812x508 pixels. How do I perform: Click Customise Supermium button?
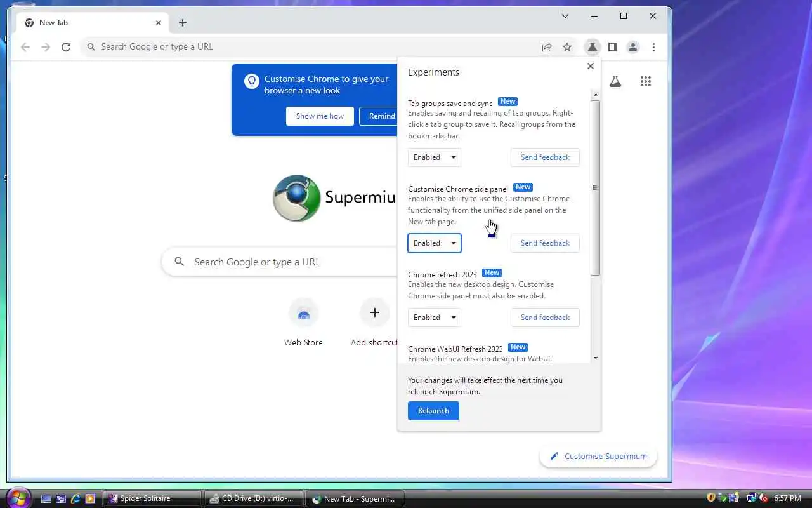598,456
